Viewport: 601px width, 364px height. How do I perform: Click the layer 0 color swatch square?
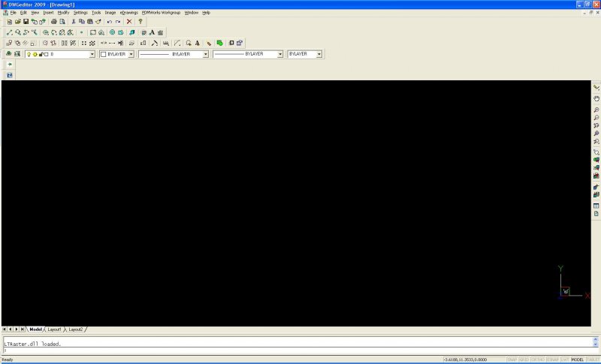pos(47,54)
